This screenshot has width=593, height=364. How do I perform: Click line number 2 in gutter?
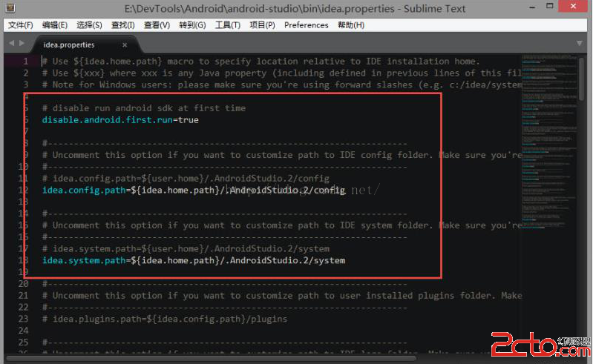pyautogui.click(x=25, y=73)
